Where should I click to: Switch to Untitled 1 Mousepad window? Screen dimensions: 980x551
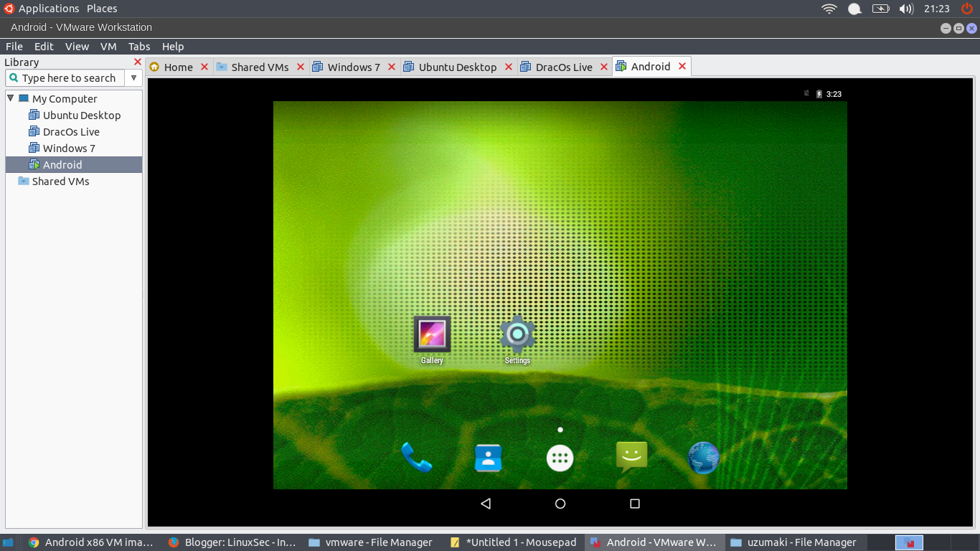point(513,542)
